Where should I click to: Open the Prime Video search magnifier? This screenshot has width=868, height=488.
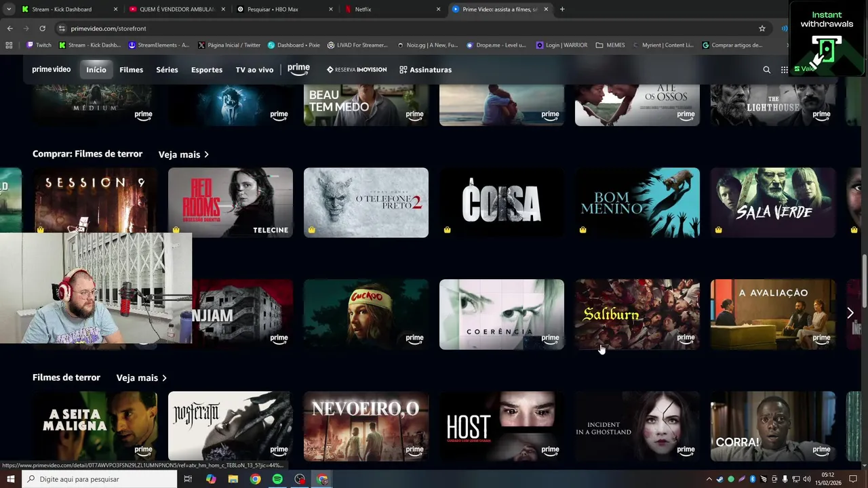pyautogui.click(x=767, y=70)
